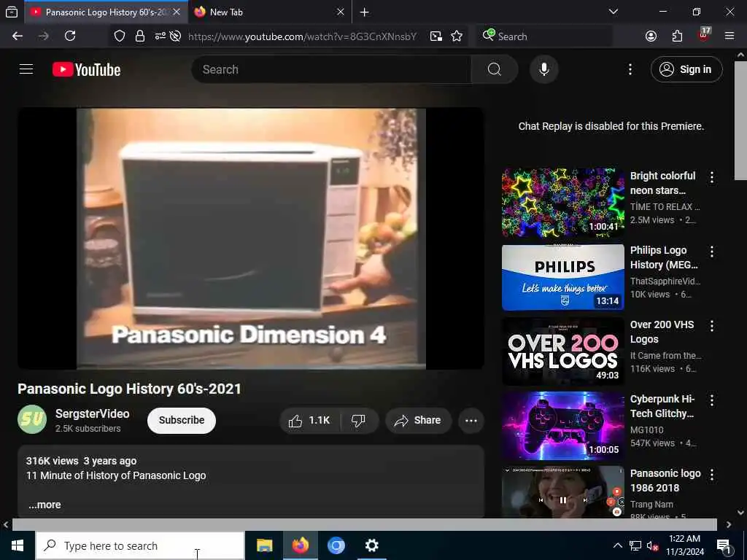Start voice search with the microphone icon
This screenshot has width=747, height=560.
(x=543, y=69)
